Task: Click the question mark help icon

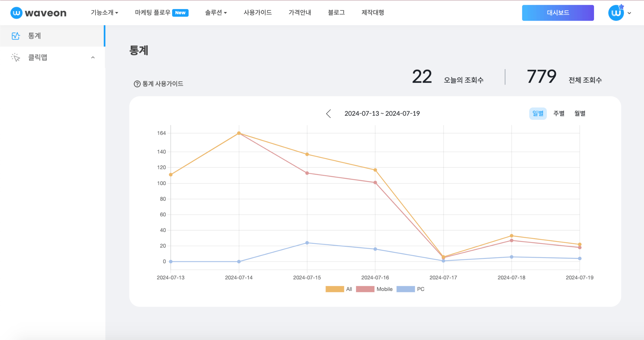Action: pos(137,84)
